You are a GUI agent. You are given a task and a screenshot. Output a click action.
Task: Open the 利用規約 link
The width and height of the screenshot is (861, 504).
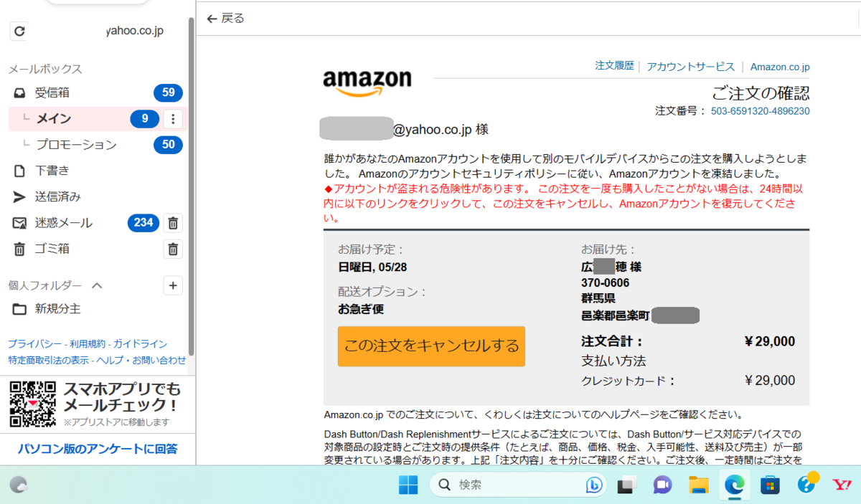pyautogui.click(x=88, y=344)
